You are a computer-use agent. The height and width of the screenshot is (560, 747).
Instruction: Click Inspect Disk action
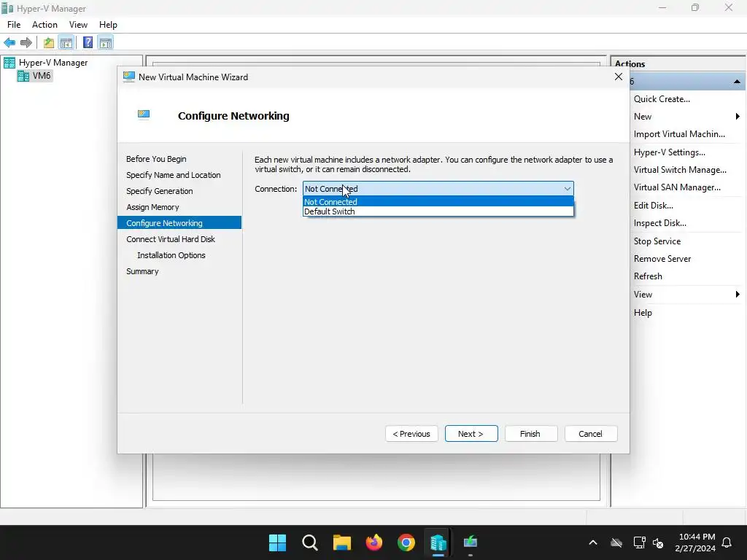pos(659,223)
